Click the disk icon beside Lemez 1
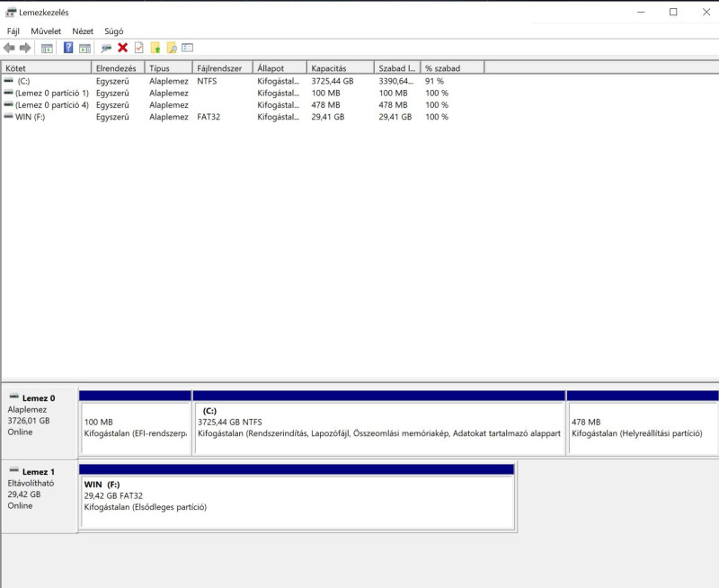The image size is (719, 588). pyautogui.click(x=14, y=470)
